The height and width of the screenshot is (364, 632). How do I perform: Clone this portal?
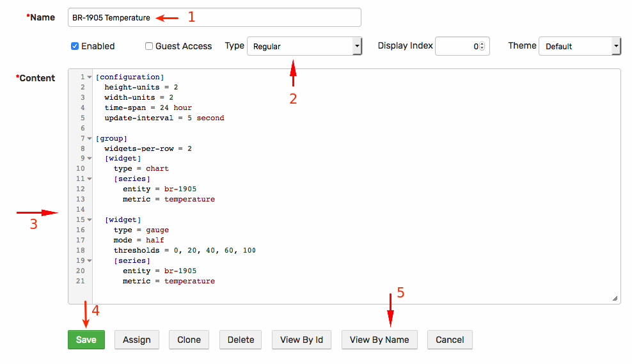[189, 340]
